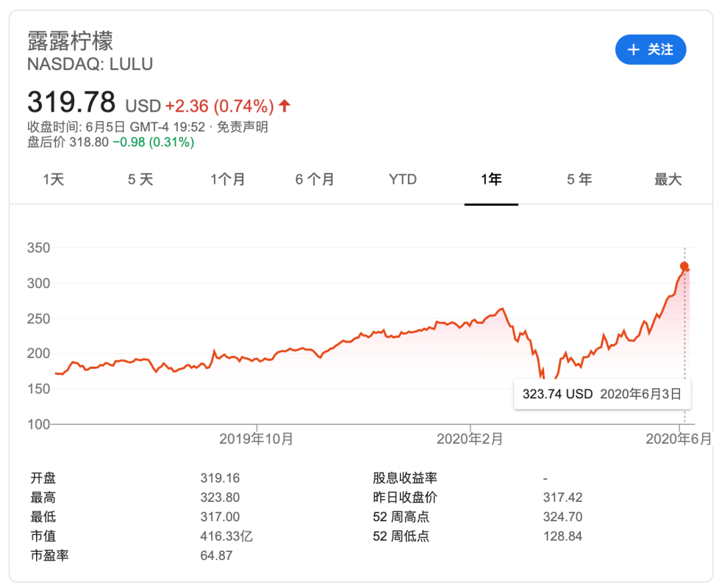
Task: Click the after-hours price 318.80
Action: point(89,142)
